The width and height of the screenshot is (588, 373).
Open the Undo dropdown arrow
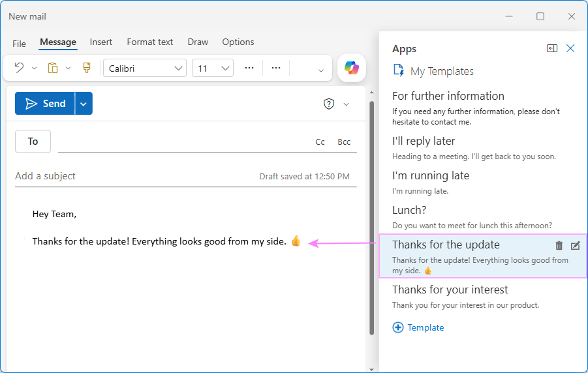34,68
